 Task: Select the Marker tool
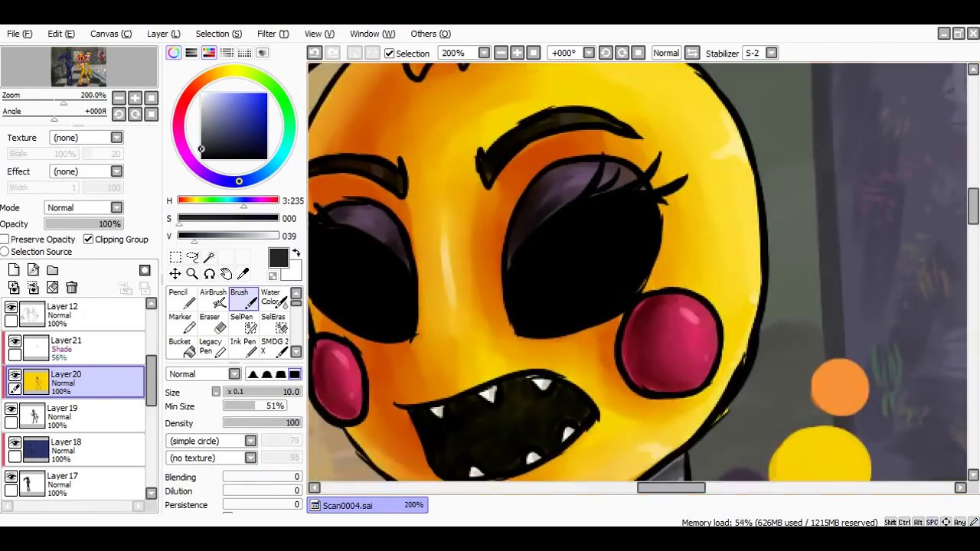(x=181, y=323)
